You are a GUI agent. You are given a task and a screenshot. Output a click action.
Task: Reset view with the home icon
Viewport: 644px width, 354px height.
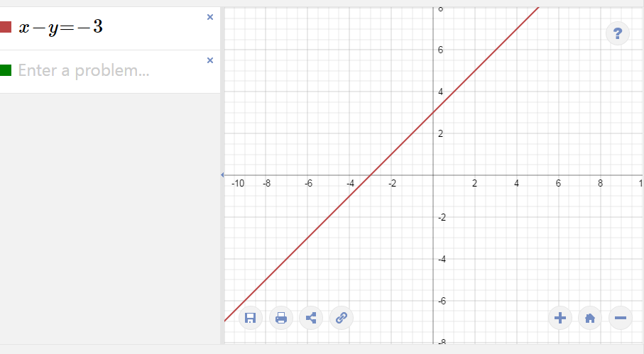click(590, 318)
